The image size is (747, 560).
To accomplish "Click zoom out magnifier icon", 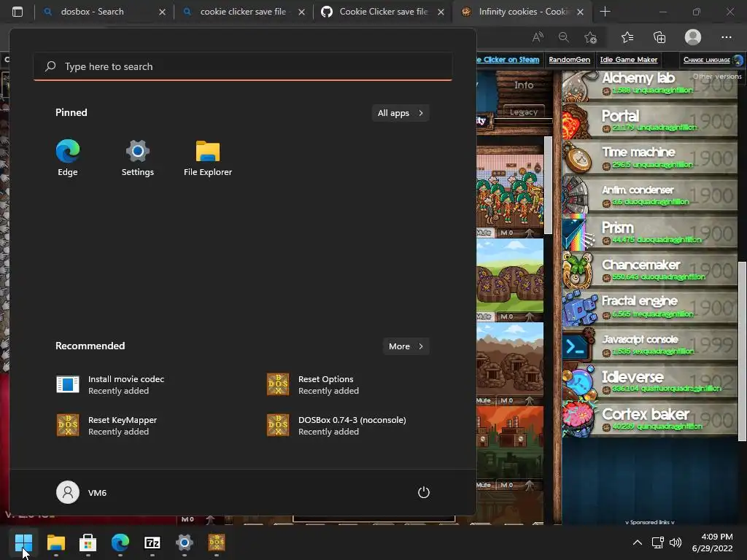I will pos(564,37).
